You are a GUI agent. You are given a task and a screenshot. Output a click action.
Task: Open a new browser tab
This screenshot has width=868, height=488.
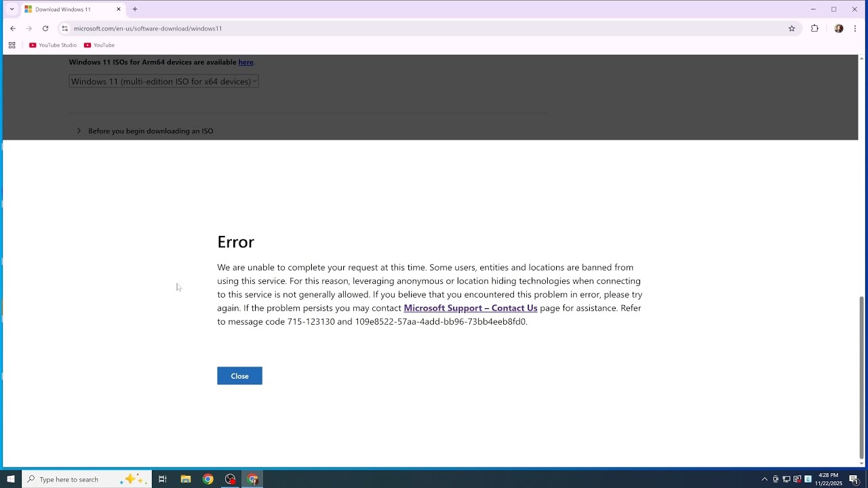click(135, 9)
